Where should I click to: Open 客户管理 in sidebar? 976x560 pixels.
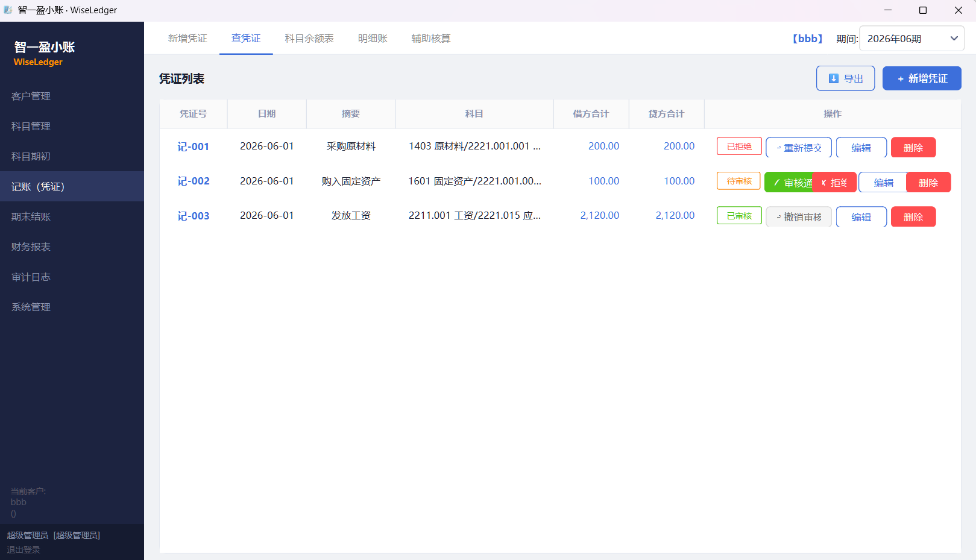72,96
